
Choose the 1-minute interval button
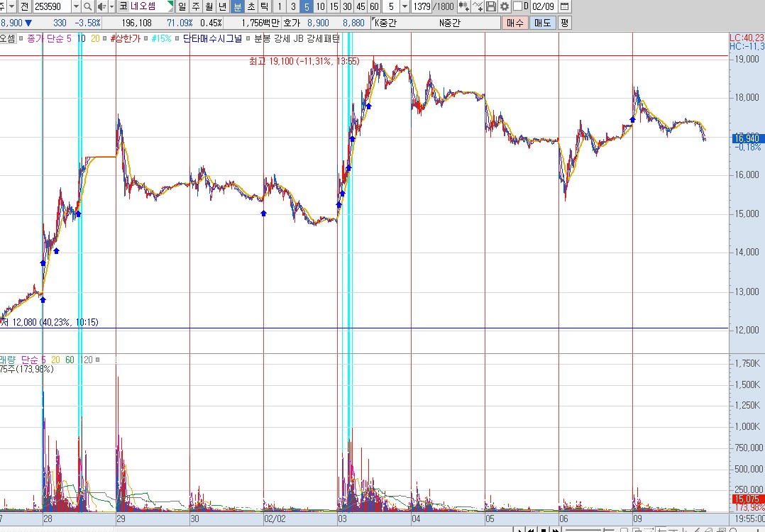click(280, 6)
